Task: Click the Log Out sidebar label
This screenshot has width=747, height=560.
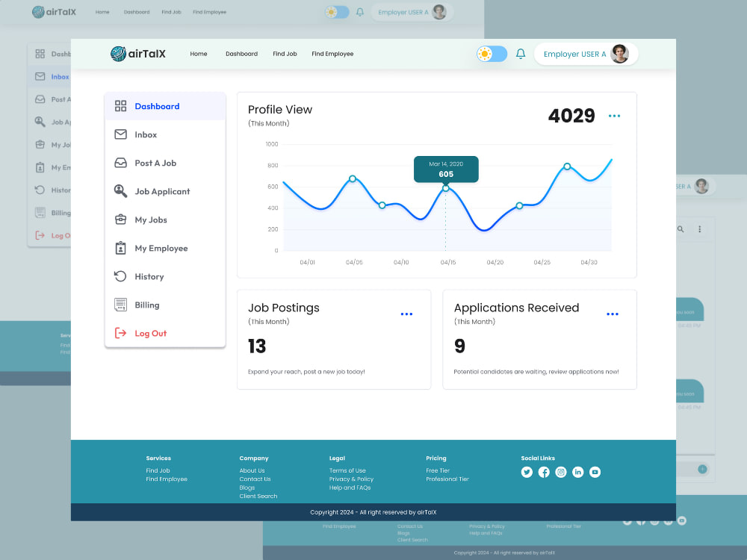Action: point(151,333)
